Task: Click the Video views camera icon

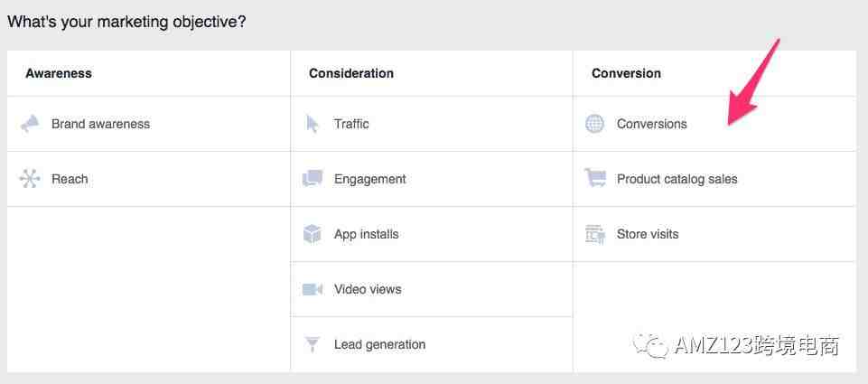Action: coord(313,289)
